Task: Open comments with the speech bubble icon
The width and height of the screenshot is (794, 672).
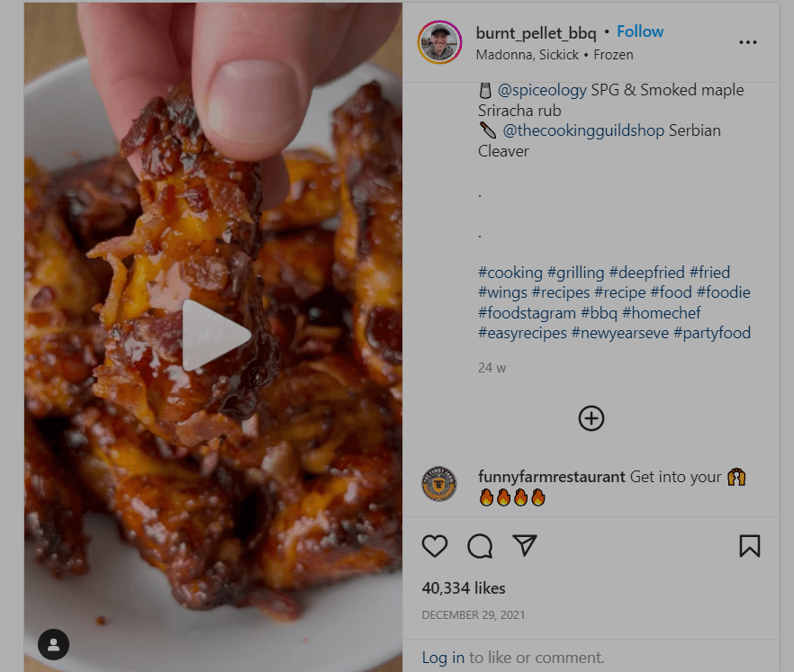Action: pyautogui.click(x=480, y=546)
